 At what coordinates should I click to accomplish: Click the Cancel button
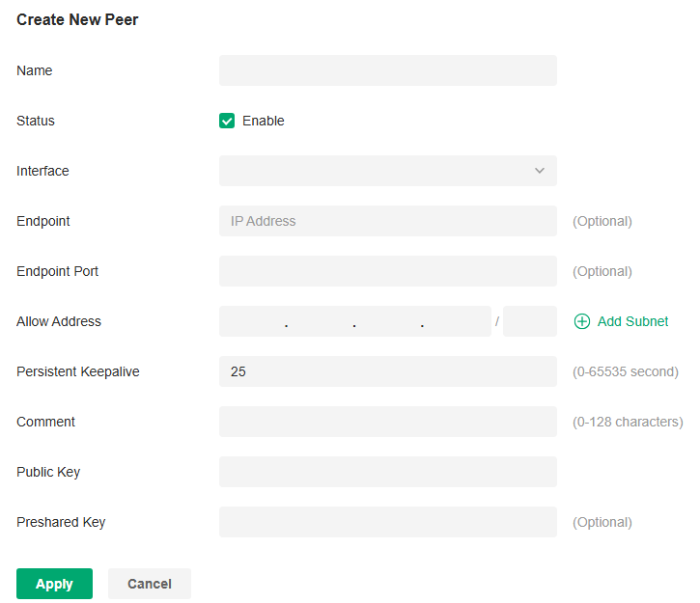point(150,584)
